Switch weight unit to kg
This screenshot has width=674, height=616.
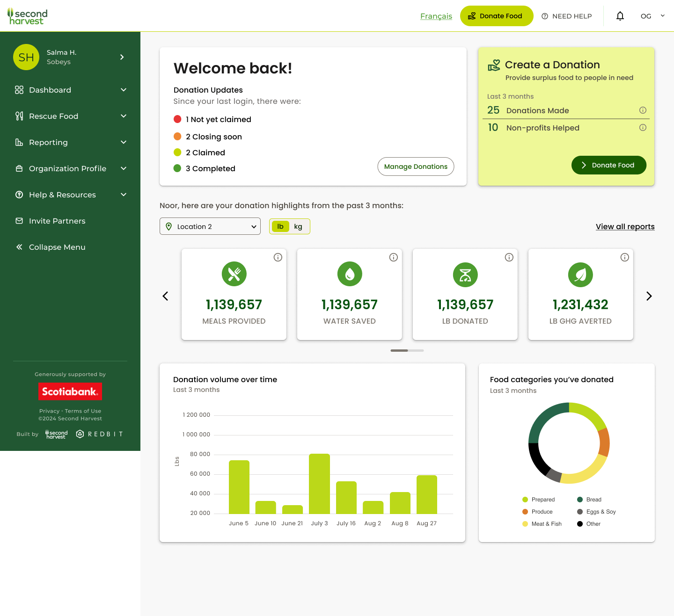pos(298,226)
